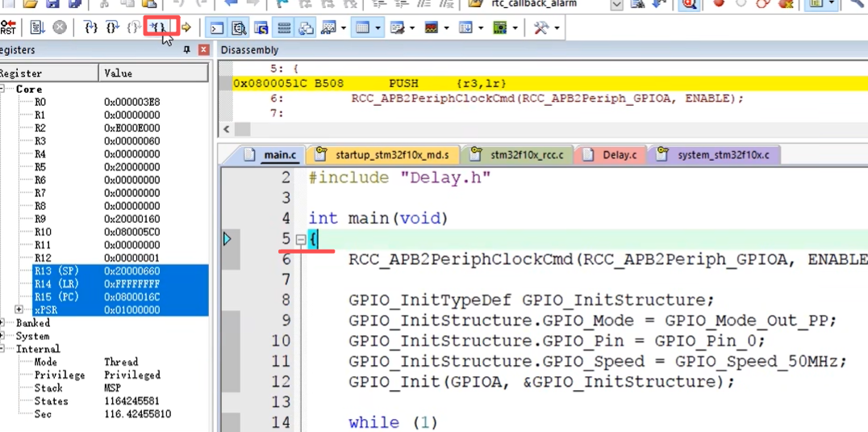Image resolution: width=868 pixels, height=432 pixels.
Task: Expand the Banked register group
Action: click(2, 322)
